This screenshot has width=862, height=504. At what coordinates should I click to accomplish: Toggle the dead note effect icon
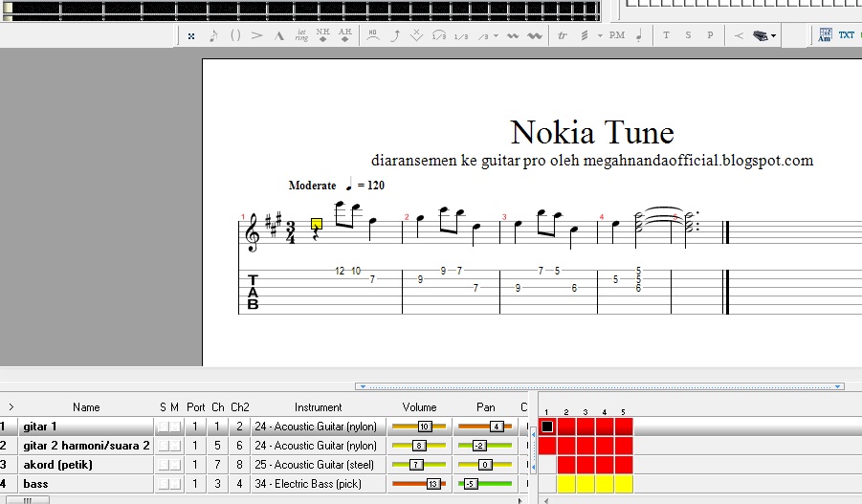point(190,36)
